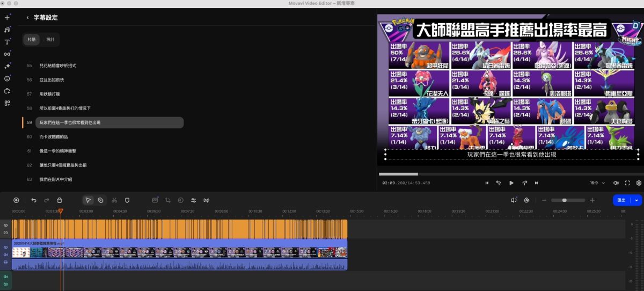Screen dimensions: 644x291
Task: Click the record button in timeline toolbar
Action: [x=16, y=200]
